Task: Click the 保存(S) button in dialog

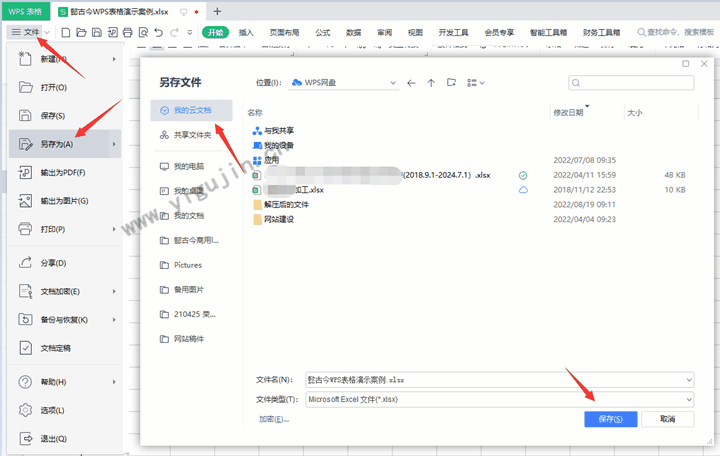Action: point(611,419)
